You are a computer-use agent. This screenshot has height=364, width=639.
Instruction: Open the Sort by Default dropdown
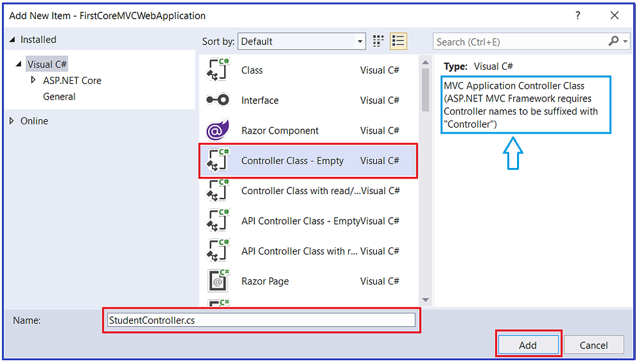tap(301, 42)
